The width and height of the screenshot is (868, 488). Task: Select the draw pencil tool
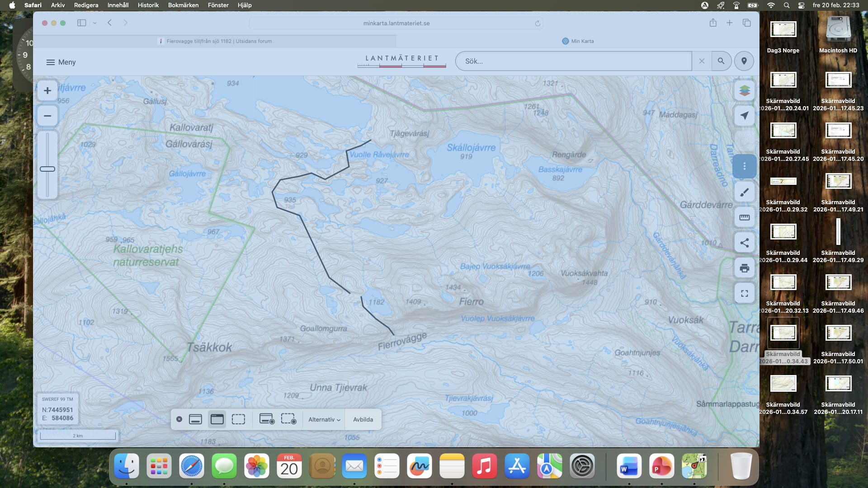[744, 192]
